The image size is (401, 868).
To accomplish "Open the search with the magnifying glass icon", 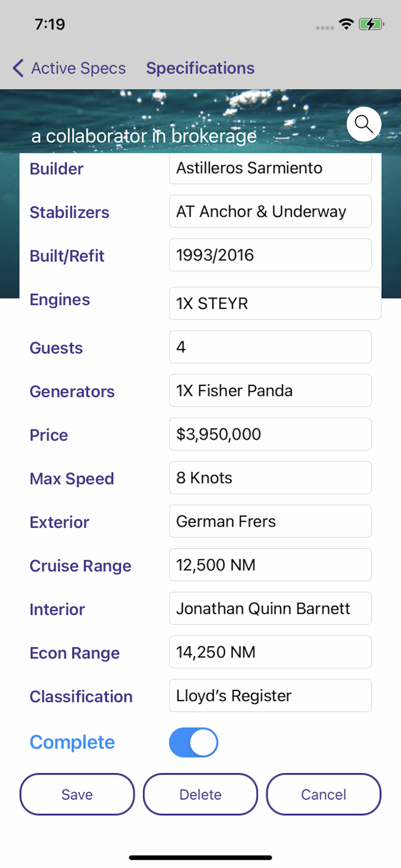I will (x=363, y=124).
